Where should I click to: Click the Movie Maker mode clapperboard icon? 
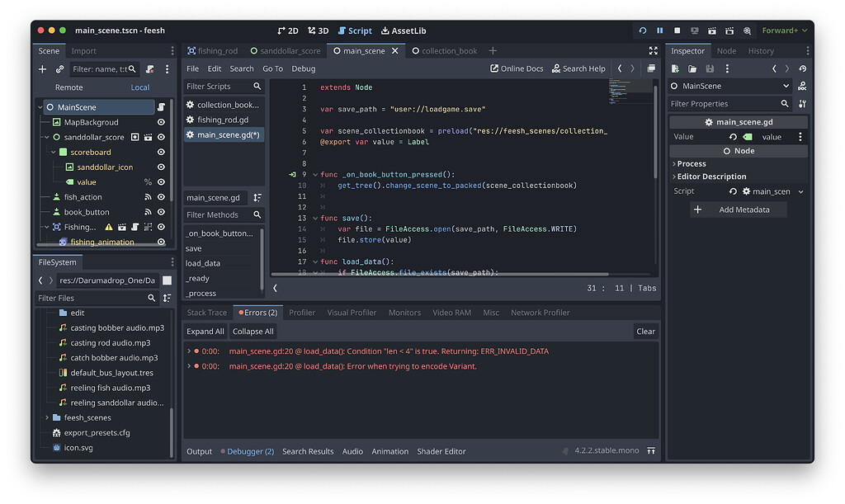[747, 30]
